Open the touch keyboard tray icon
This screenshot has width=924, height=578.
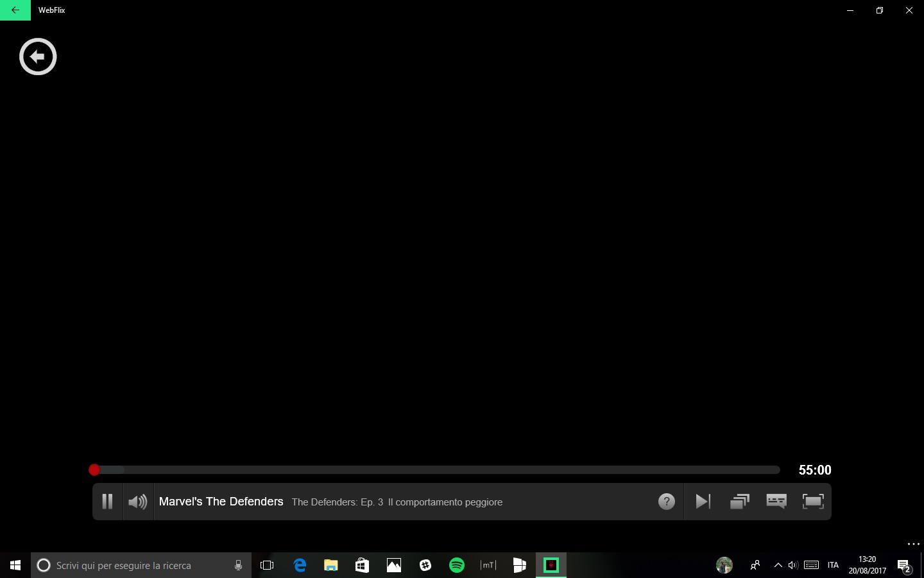point(811,565)
